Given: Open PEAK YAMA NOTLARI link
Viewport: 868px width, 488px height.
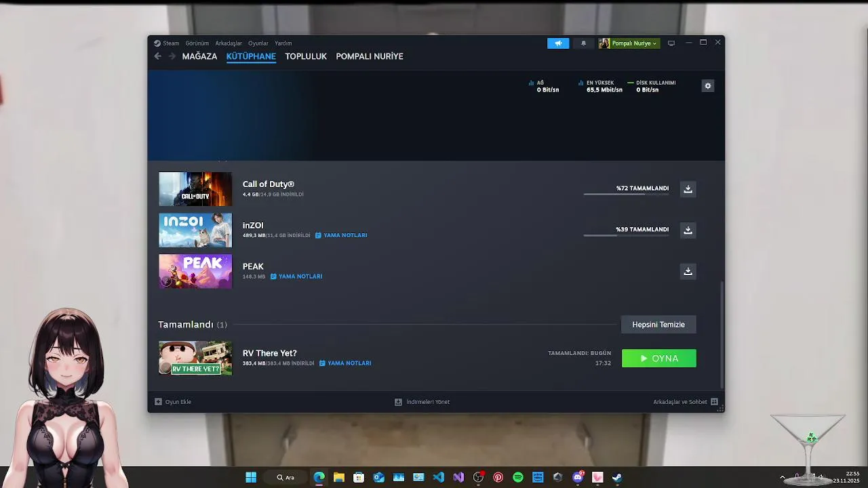Looking at the screenshot, I should point(296,277).
